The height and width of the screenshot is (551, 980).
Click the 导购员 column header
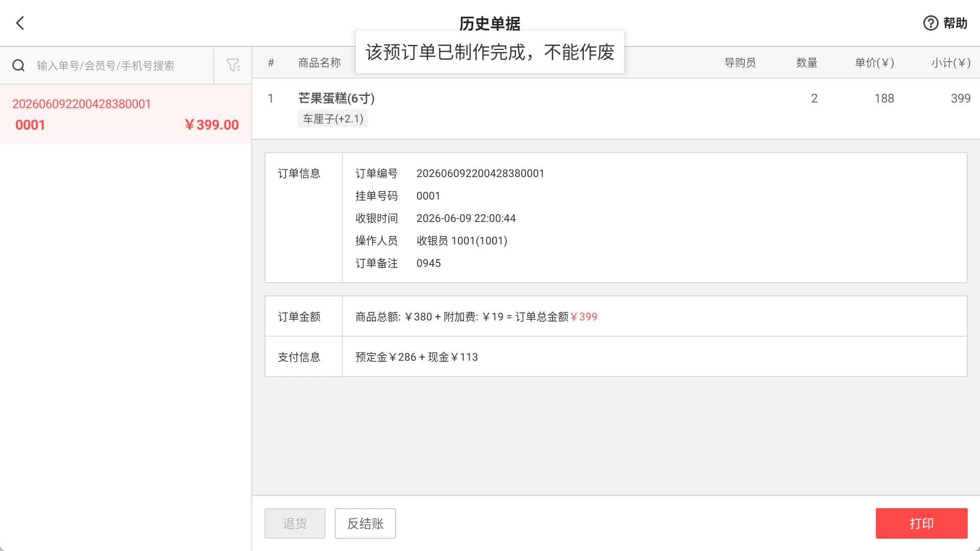pos(740,63)
